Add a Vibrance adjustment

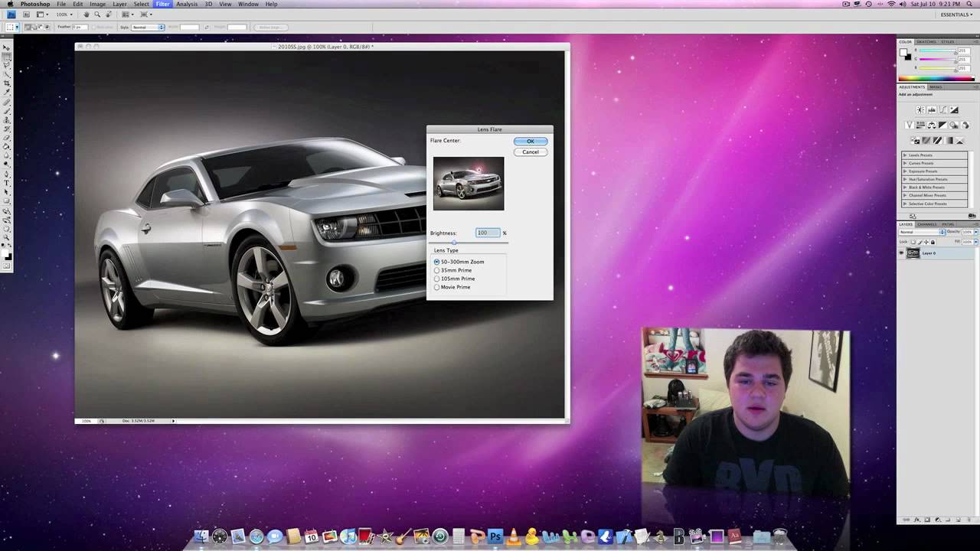pos(910,125)
